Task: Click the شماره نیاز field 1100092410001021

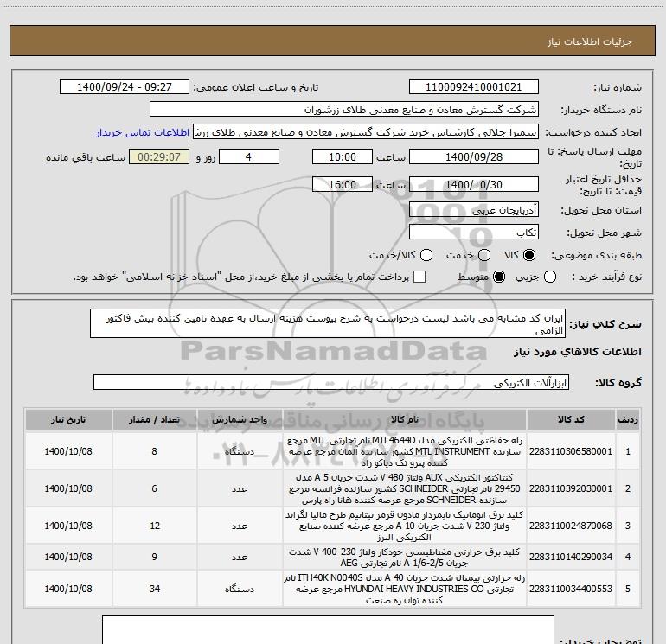Action: coord(474,86)
